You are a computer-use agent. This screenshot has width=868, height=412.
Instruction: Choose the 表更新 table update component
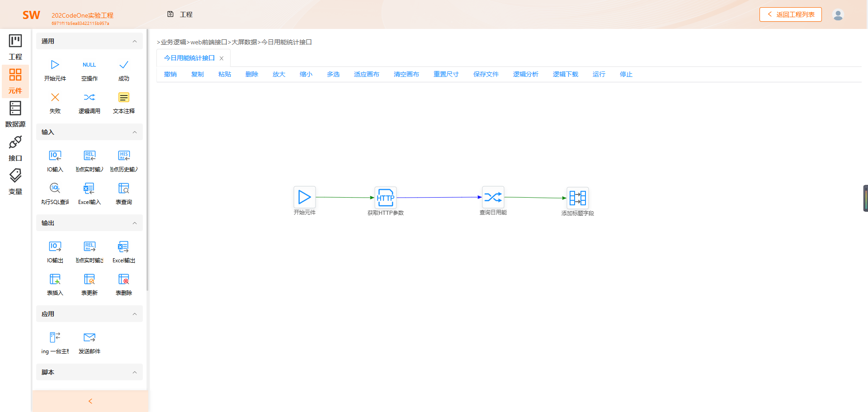tap(90, 284)
